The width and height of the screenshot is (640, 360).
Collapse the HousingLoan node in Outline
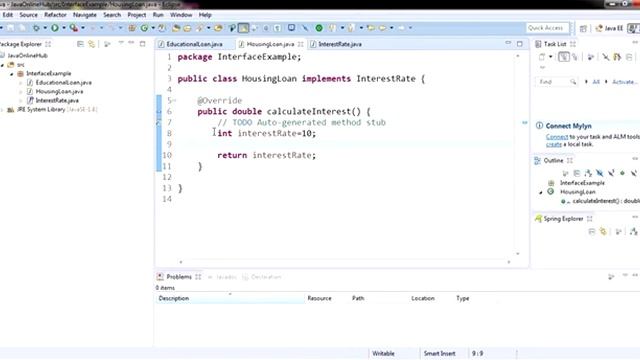point(541,192)
